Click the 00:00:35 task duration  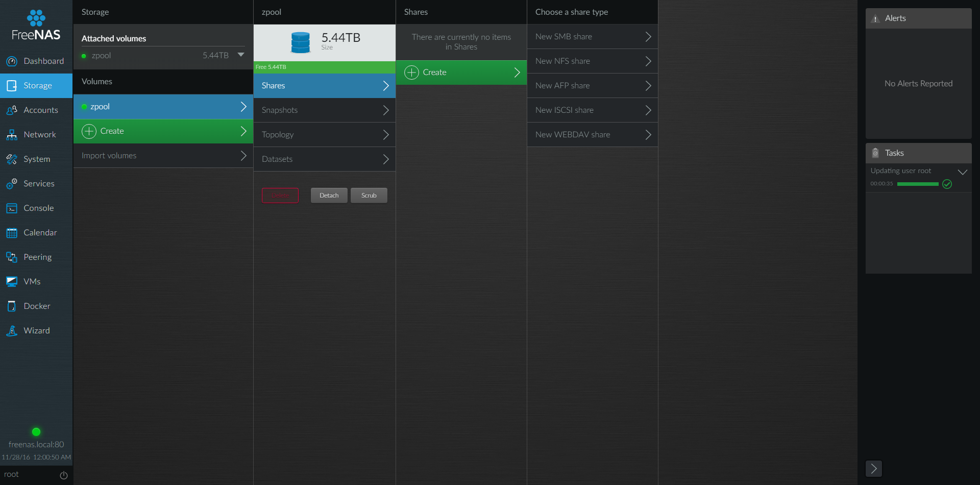pos(882,184)
